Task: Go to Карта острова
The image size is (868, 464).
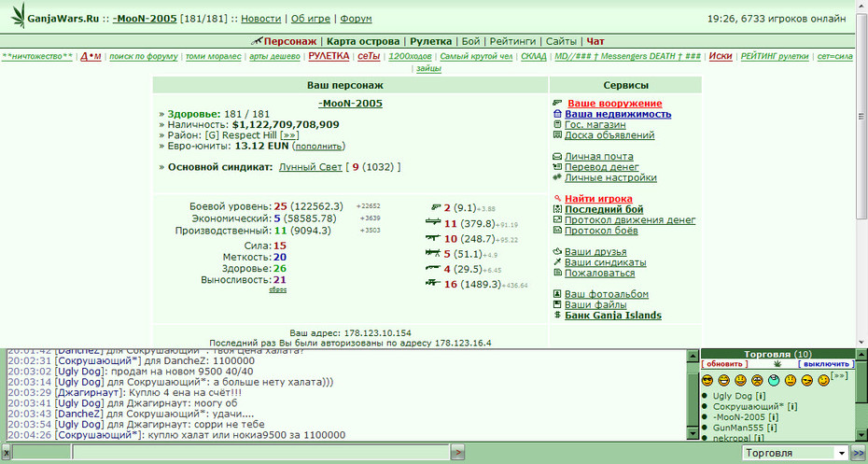Action: pyautogui.click(x=362, y=41)
